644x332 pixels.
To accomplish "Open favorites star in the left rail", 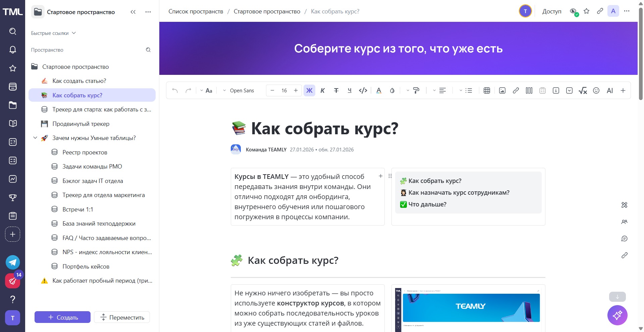I will (13, 68).
